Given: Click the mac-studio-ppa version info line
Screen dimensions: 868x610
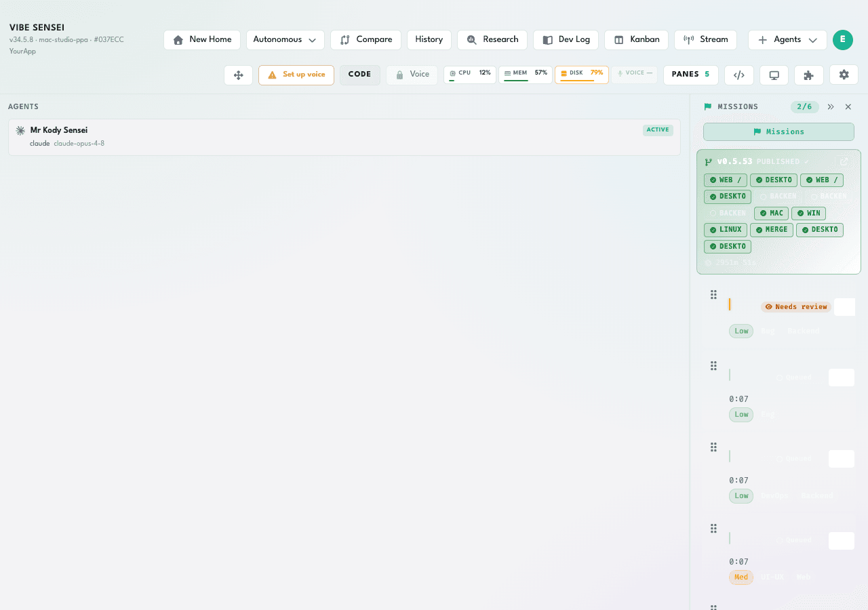Looking at the screenshot, I should (x=66, y=40).
